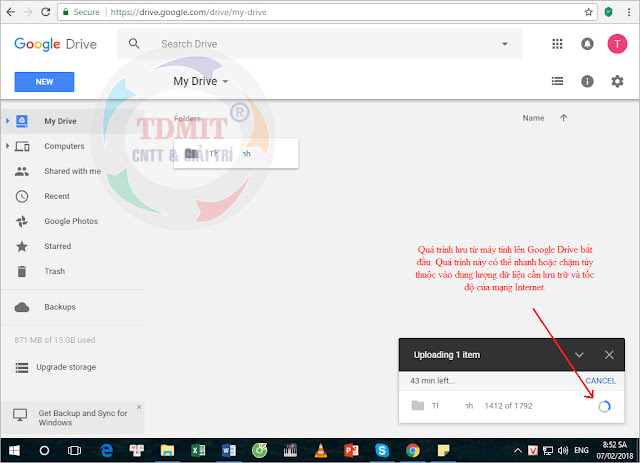Open the search options dropdown arrow
The image size is (640, 463).
pos(505,44)
